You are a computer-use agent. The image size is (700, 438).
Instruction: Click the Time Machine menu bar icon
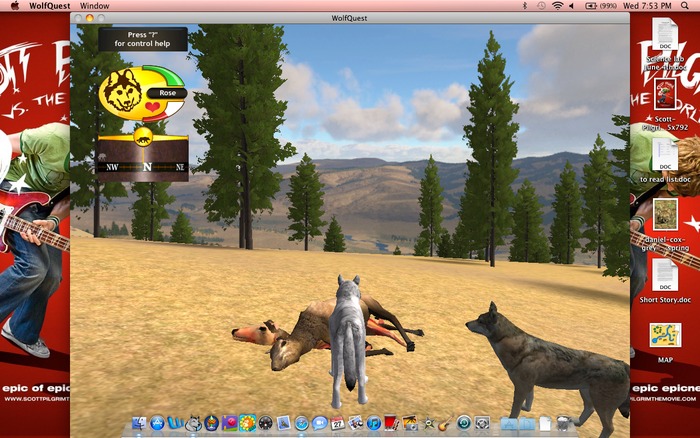coord(541,6)
